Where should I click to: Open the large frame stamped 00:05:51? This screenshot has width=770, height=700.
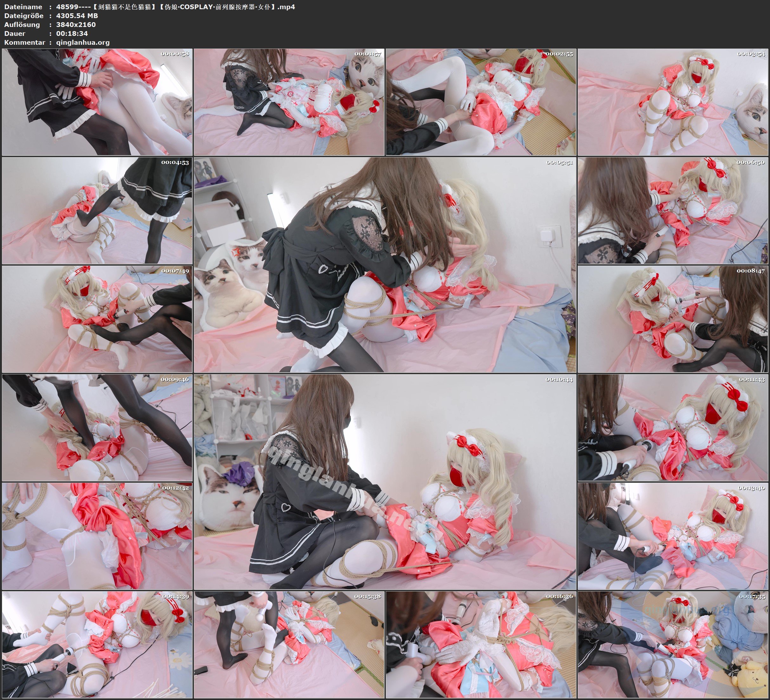click(x=385, y=265)
